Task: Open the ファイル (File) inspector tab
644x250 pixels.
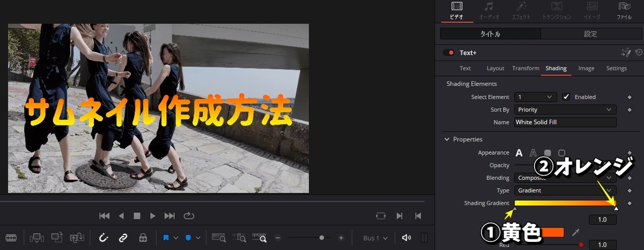Action: [624, 11]
